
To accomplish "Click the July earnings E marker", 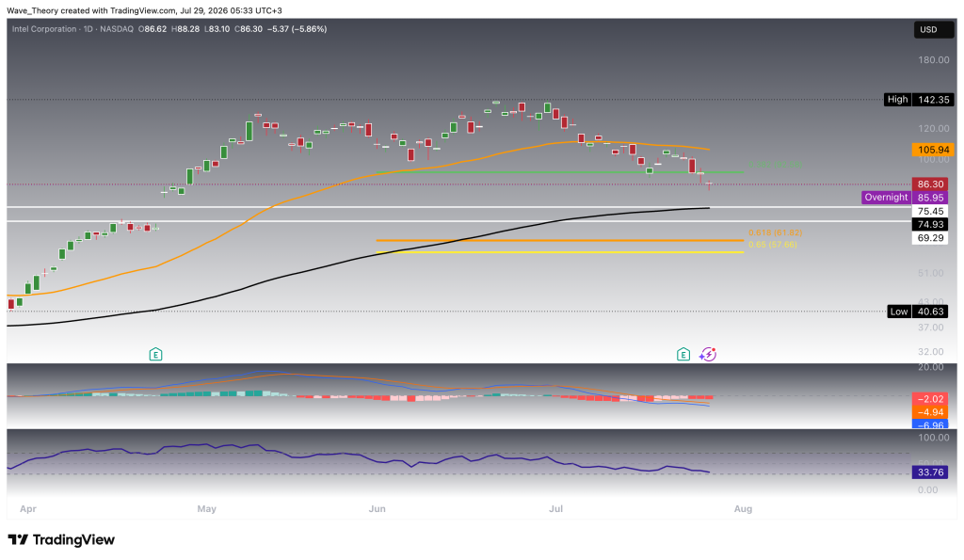I will [x=683, y=354].
